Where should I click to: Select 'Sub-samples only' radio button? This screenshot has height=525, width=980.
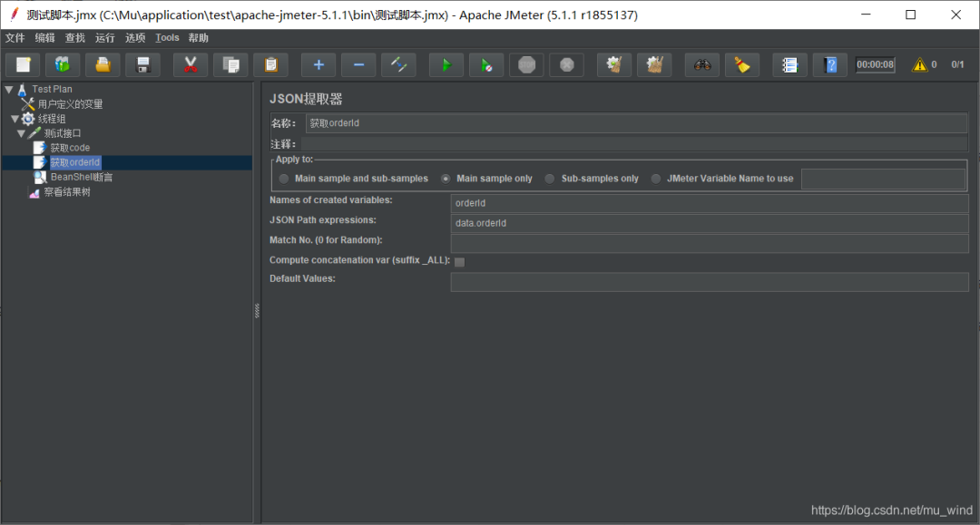pyautogui.click(x=550, y=179)
